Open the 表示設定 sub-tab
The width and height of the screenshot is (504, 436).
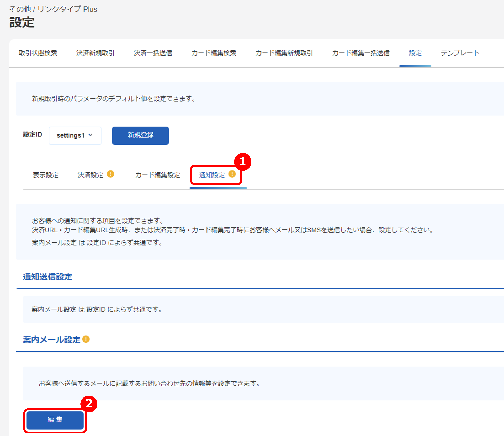45,175
